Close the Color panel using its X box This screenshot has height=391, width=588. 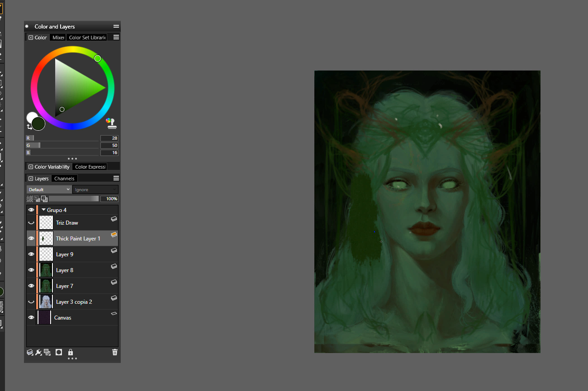[31, 38]
